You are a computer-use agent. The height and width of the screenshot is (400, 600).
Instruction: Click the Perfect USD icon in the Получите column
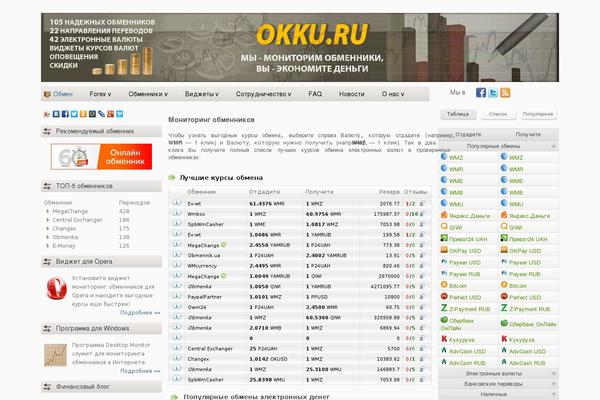click(504, 296)
